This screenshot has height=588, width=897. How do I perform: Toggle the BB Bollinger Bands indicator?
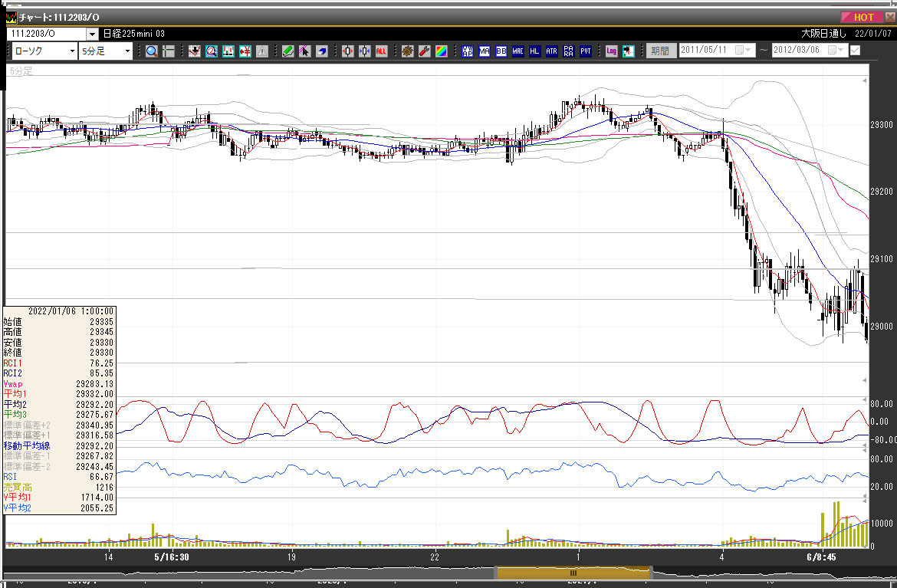tap(501, 51)
